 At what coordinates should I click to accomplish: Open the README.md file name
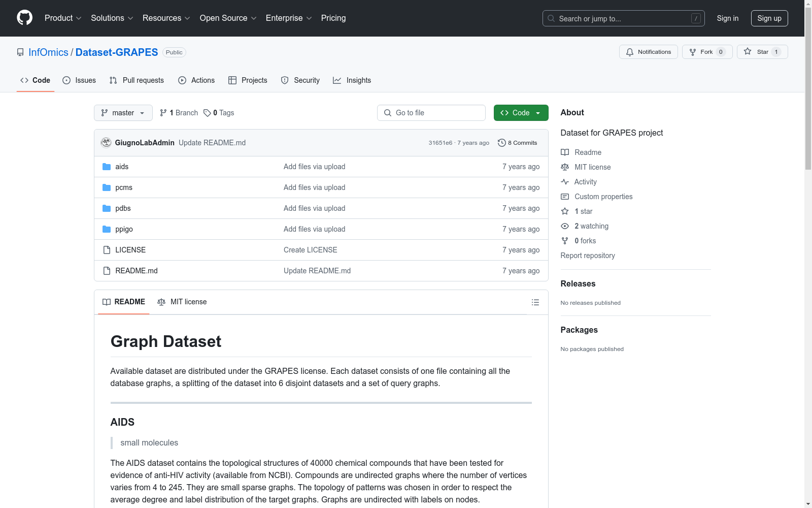(137, 271)
